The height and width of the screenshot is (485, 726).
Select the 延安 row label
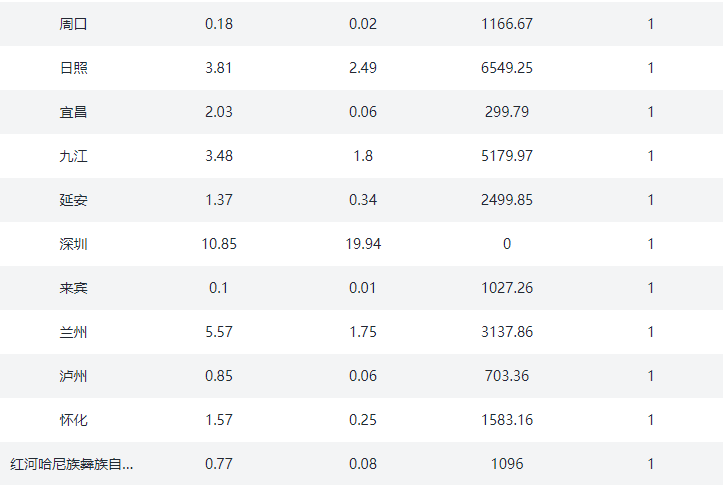[73, 200]
